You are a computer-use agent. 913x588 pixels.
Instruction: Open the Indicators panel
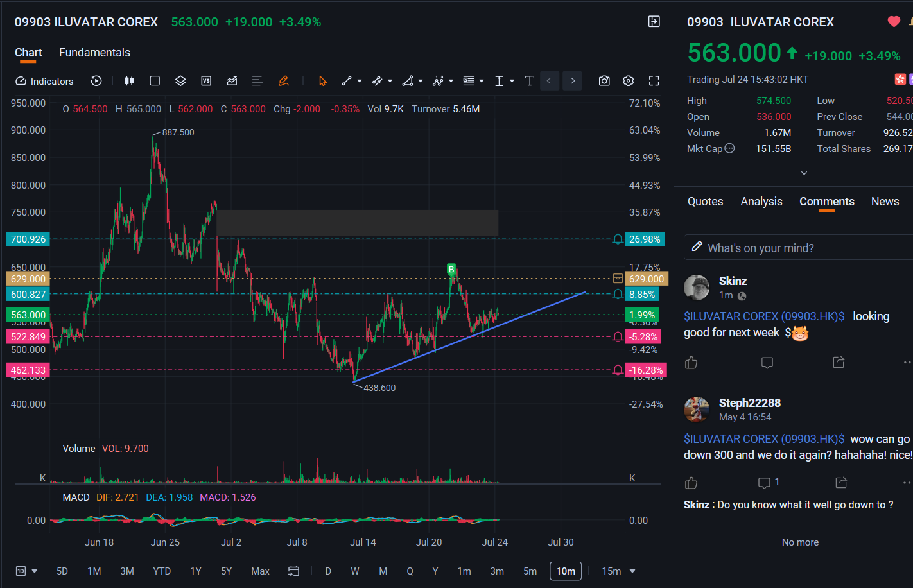(x=44, y=81)
